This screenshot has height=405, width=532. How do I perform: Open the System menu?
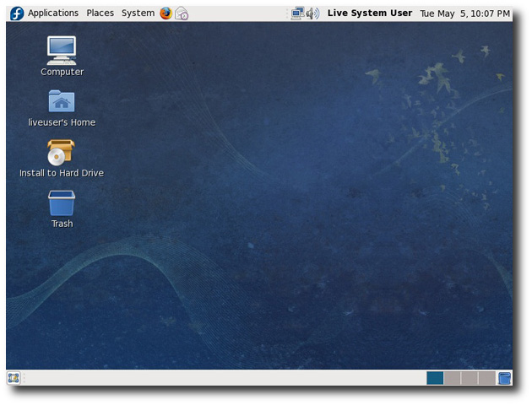pos(138,13)
